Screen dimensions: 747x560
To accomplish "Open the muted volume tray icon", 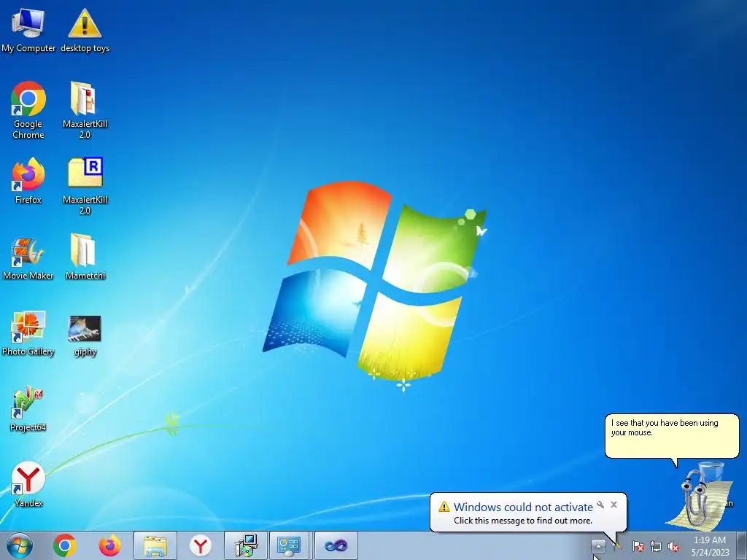I will coord(673,547).
